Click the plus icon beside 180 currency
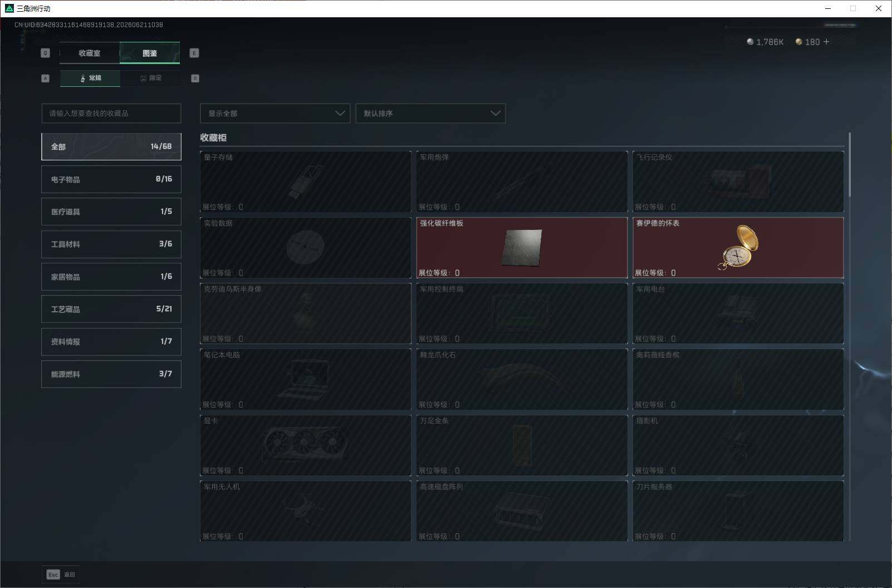The image size is (892, 588). pos(826,42)
